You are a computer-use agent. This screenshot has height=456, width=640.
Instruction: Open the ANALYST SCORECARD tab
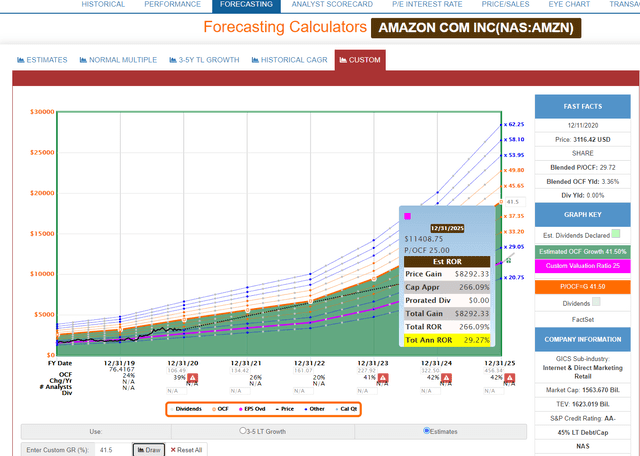point(332,4)
